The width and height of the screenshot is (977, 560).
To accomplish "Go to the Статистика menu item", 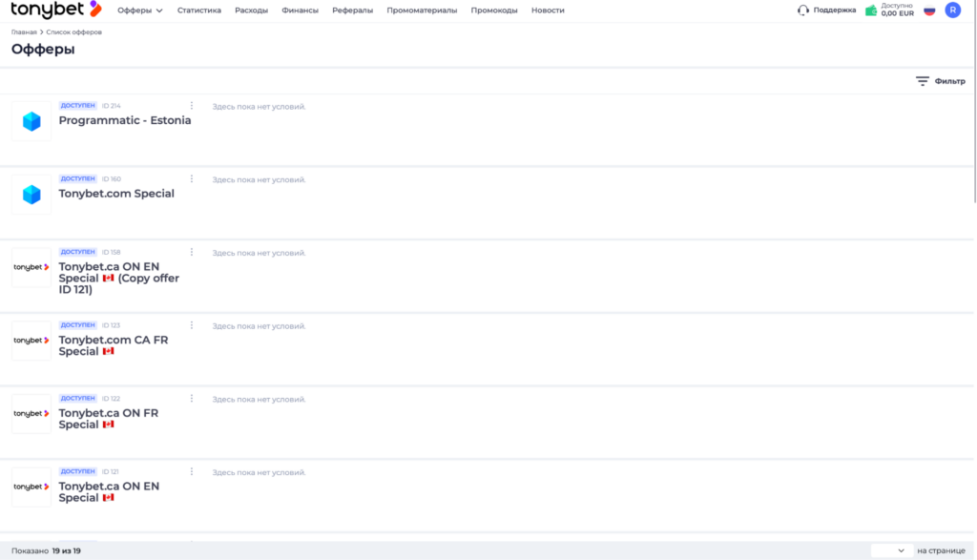I will pyautogui.click(x=198, y=10).
